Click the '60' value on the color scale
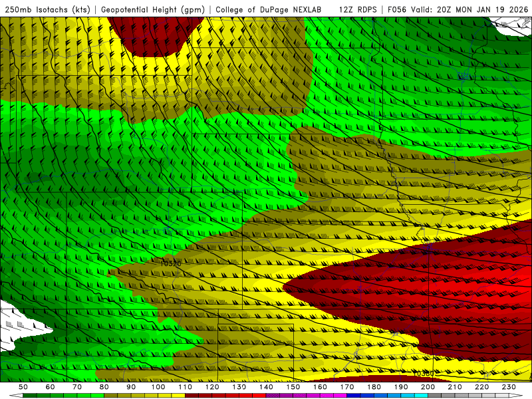The image size is (532, 399). [51, 387]
